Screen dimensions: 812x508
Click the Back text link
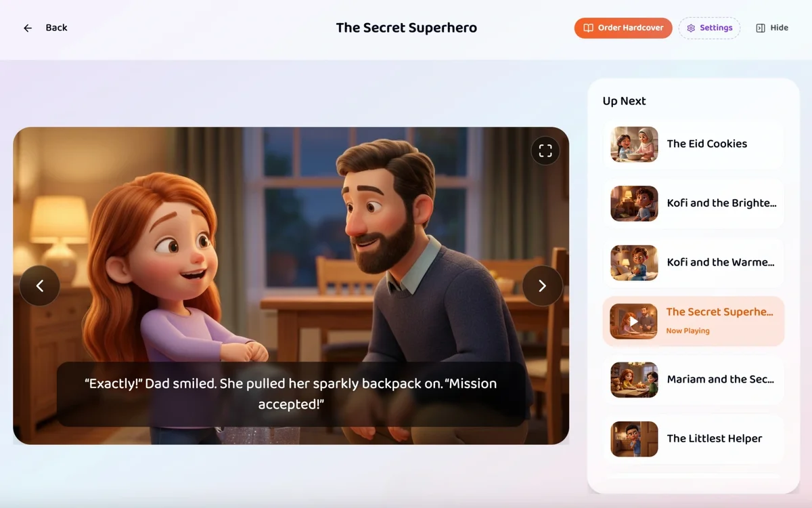pyautogui.click(x=56, y=28)
